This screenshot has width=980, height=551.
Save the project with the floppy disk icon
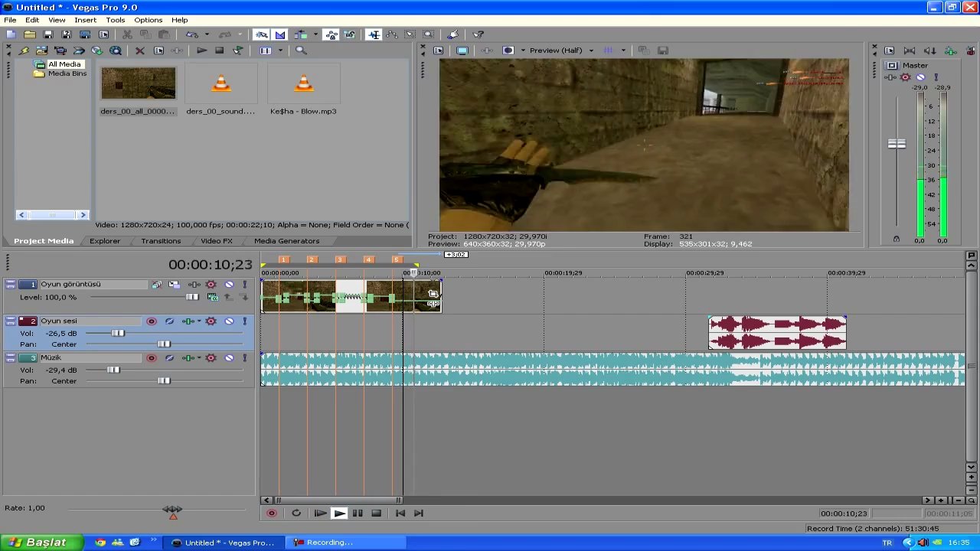(47, 34)
